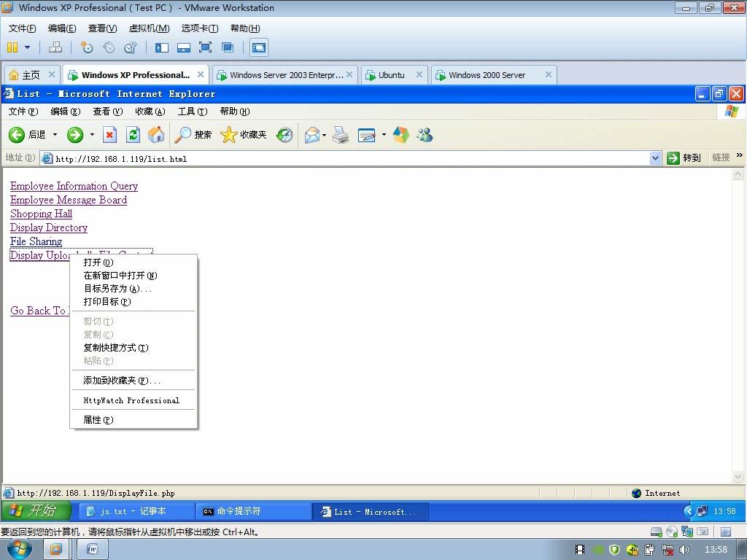Click the IE Print icon

(341, 135)
